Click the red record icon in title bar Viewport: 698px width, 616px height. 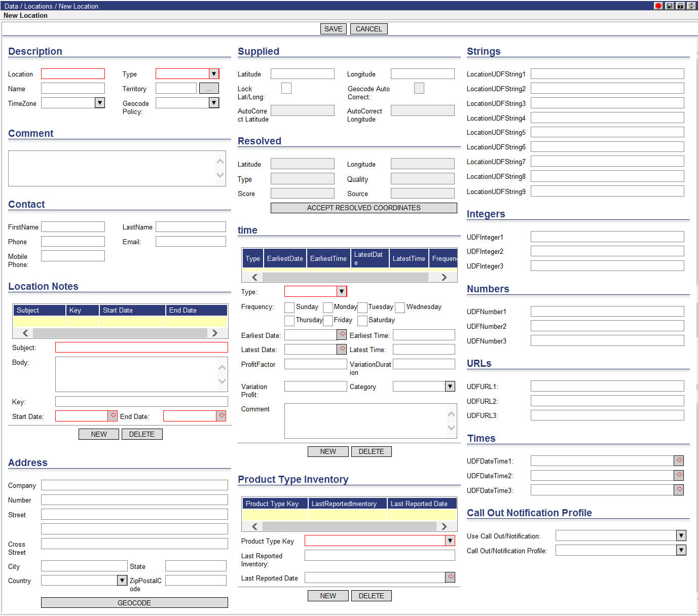pyautogui.click(x=658, y=6)
